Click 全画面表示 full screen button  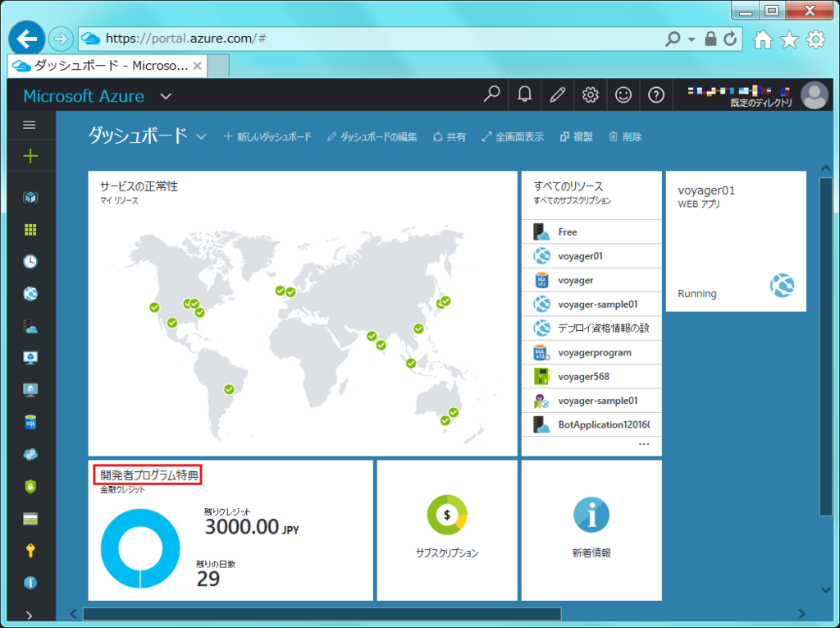[512, 137]
